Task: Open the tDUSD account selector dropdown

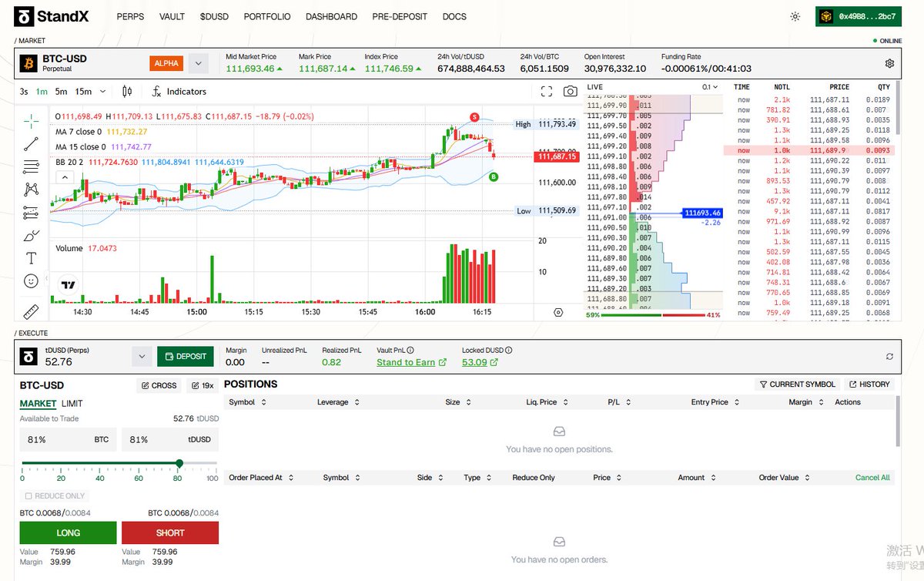Action: 142,357
